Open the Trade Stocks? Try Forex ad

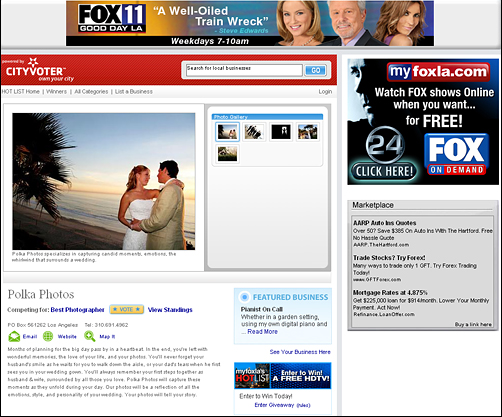389,258
